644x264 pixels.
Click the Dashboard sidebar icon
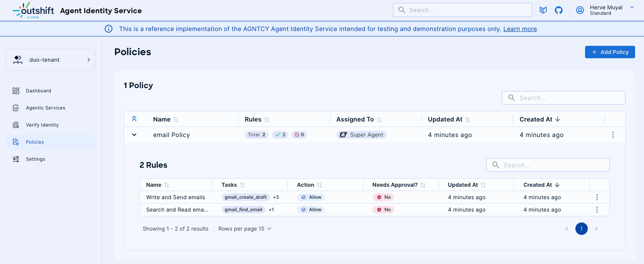[x=16, y=91]
